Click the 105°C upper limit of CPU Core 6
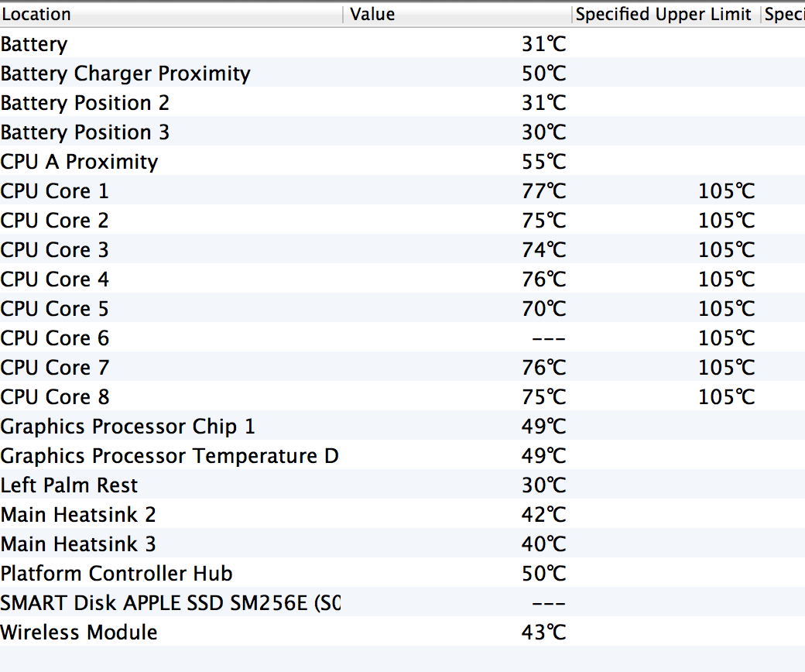 (x=727, y=338)
